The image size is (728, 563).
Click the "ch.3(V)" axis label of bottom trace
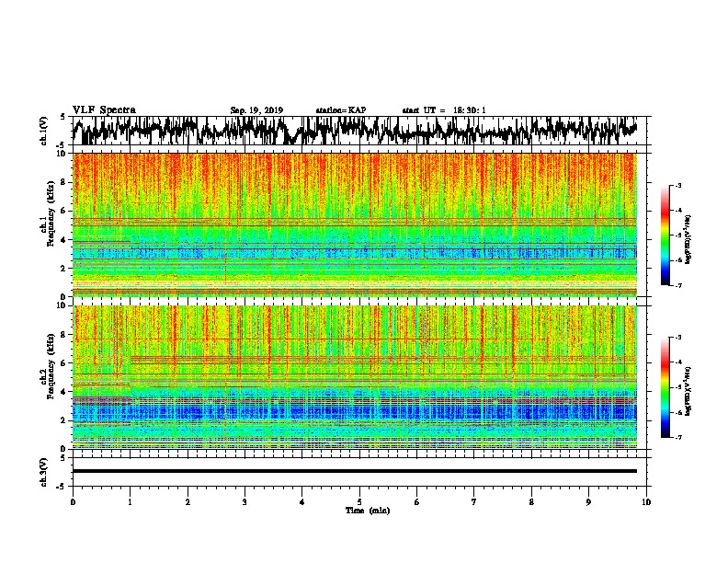point(44,472)
